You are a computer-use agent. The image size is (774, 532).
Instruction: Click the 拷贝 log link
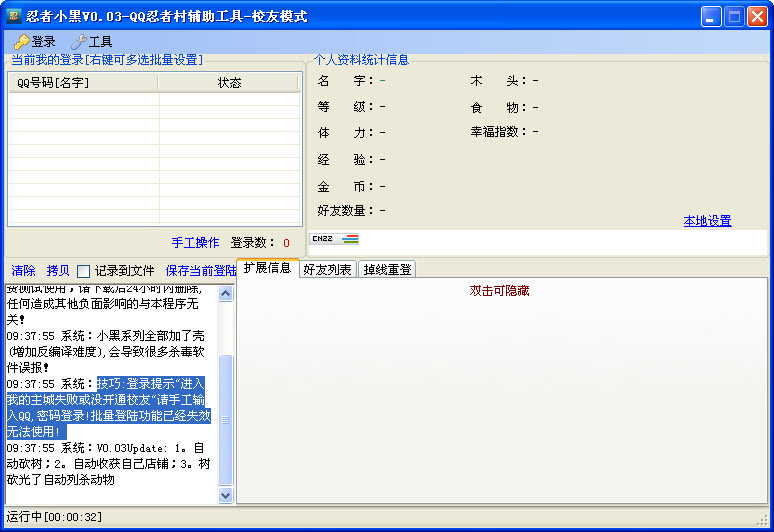[58, 271]
